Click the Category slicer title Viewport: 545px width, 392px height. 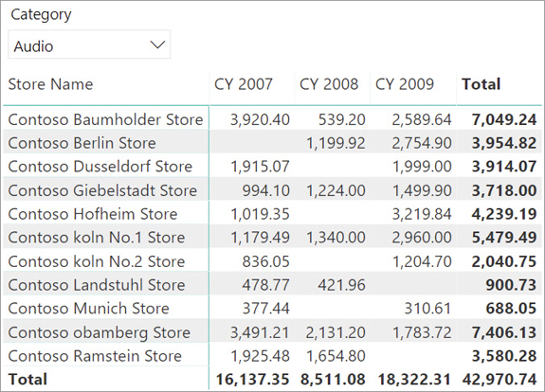pyautogui.click(x=41, y=14)
